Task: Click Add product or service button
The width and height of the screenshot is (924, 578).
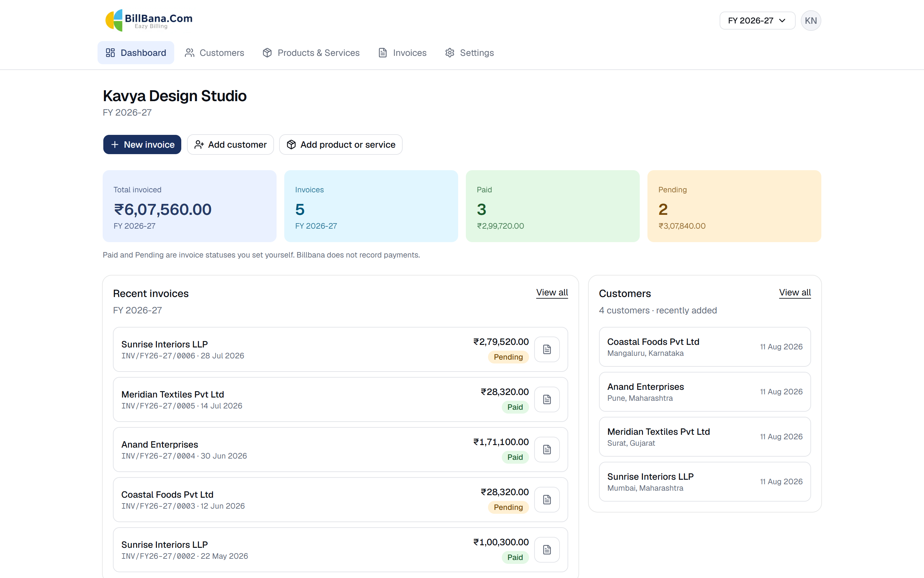Action: pos(341,144)
